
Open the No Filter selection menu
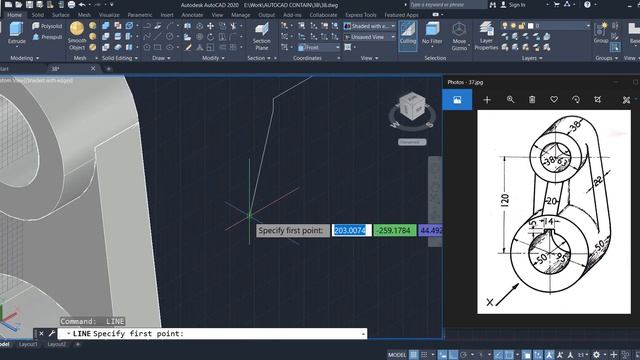tap(432, 33)
